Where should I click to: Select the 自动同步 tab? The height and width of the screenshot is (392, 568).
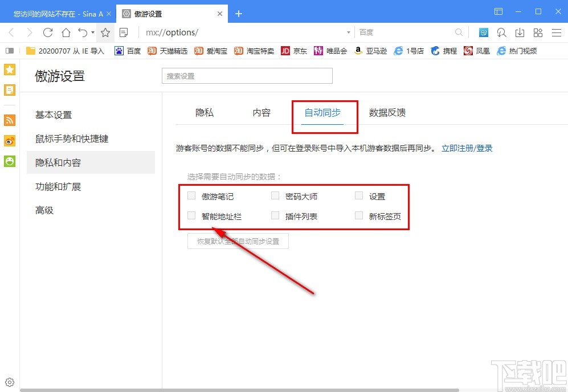tap(322, 113)
